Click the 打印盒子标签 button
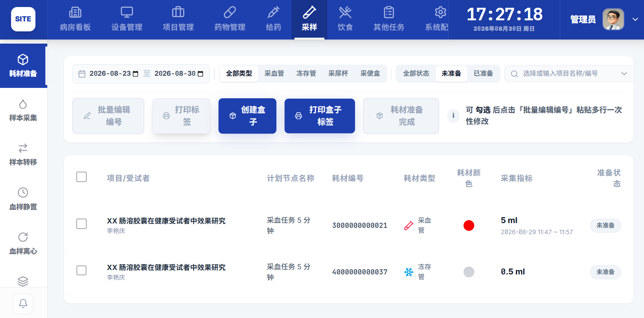The image size is (644, 318). (x=320, y=116)
